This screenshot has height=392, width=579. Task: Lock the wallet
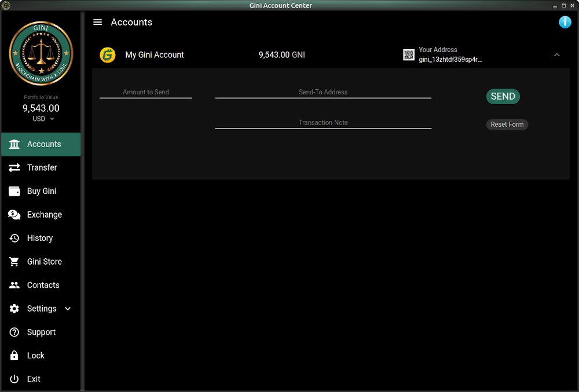(x=41, y=356)
